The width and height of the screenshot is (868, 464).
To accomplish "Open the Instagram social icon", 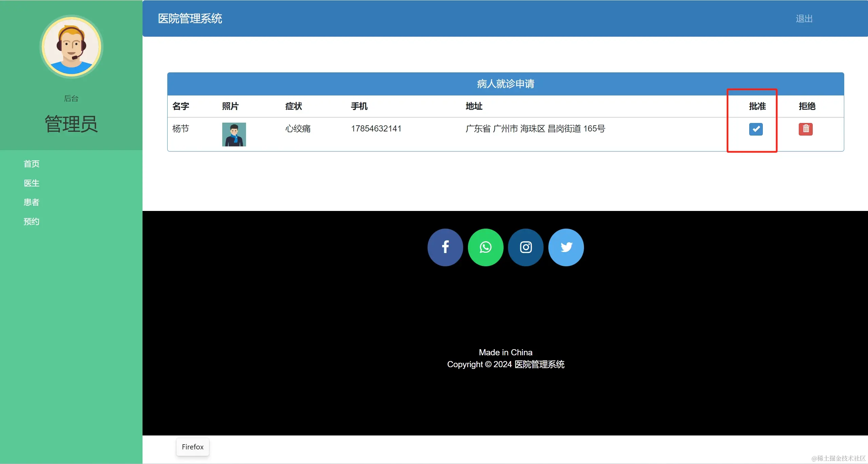I will [x=526, y=247].
